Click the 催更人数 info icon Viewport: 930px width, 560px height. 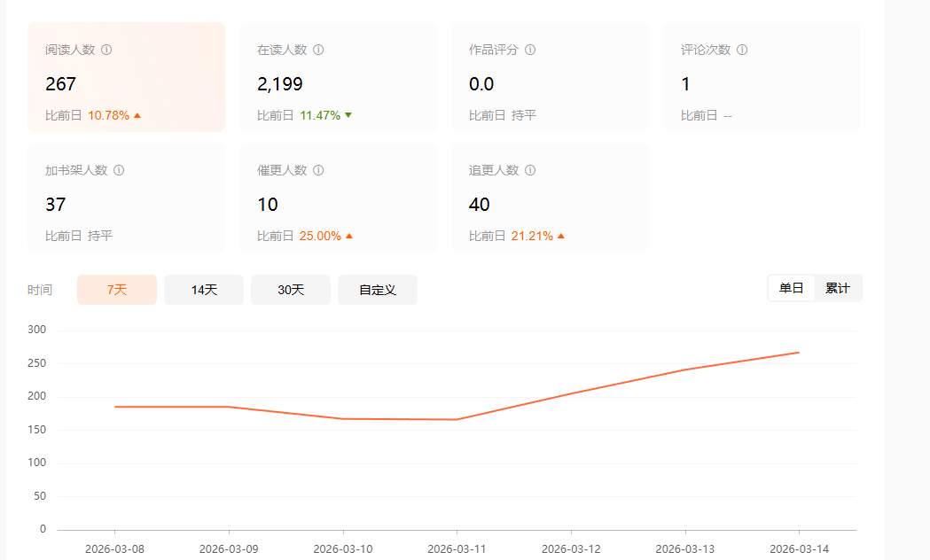tap(318, 170)
